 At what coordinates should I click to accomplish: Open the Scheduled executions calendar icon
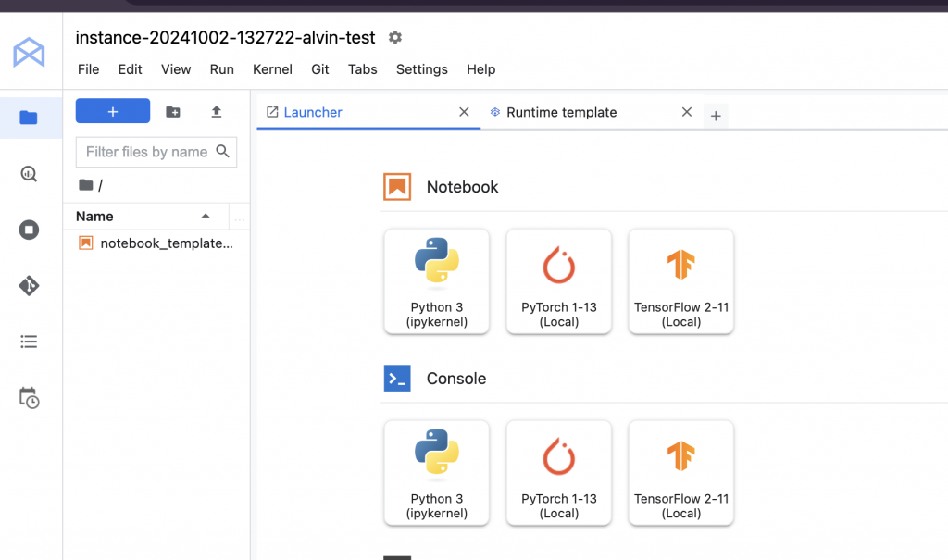point(29,398)
